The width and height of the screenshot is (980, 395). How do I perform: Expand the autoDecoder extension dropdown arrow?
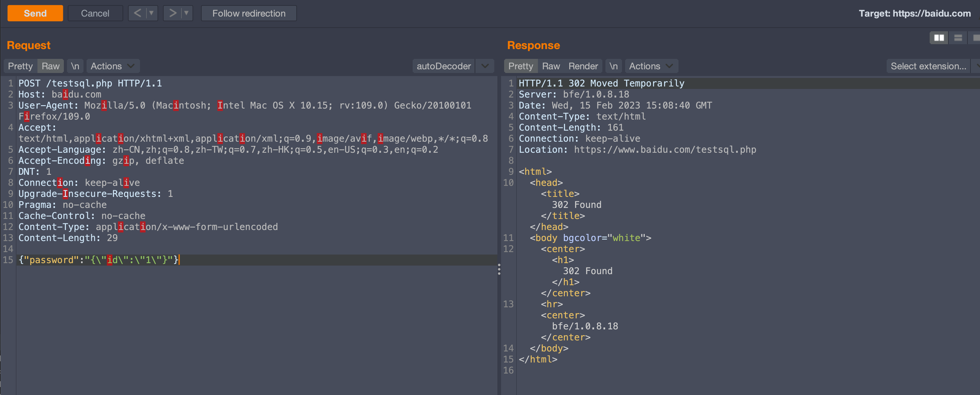point(485,66)
